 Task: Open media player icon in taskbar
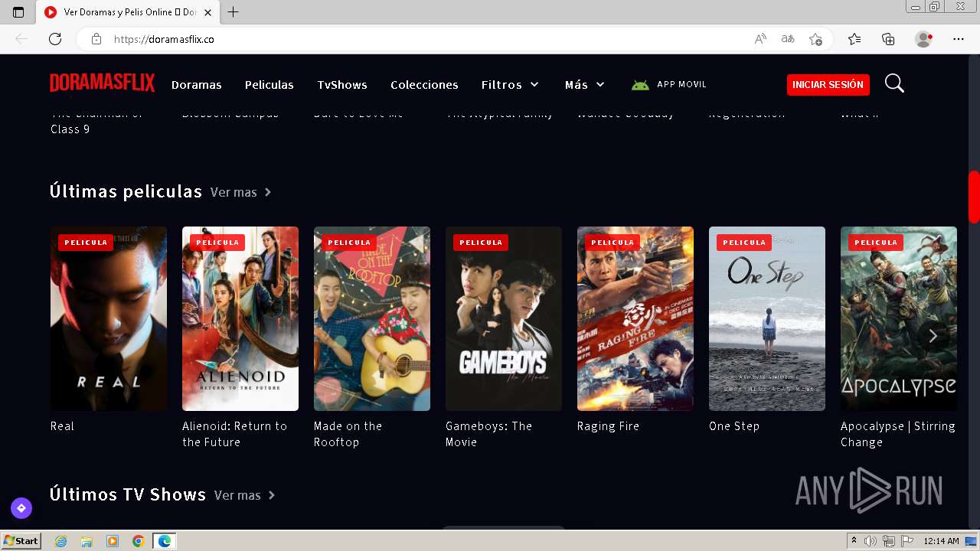(113, 541)
